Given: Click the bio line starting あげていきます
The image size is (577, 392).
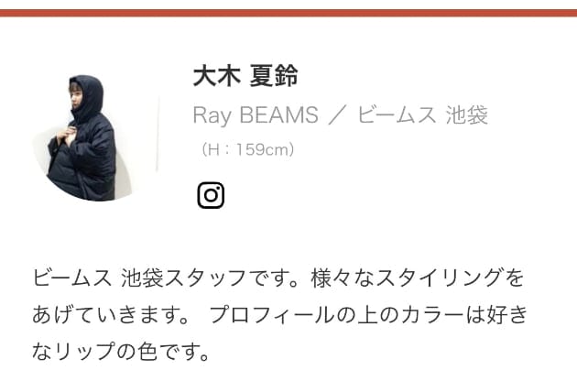Looking at the screenshot, I should (x=279, y=314).
